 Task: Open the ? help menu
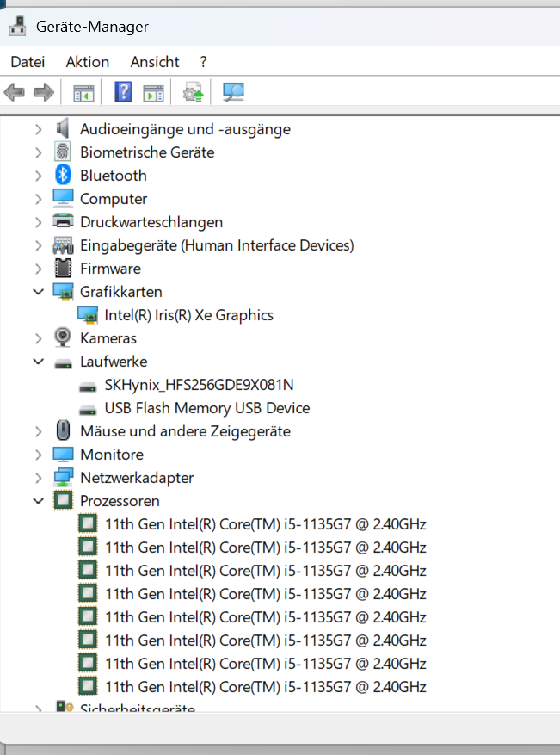pos(204,62)
